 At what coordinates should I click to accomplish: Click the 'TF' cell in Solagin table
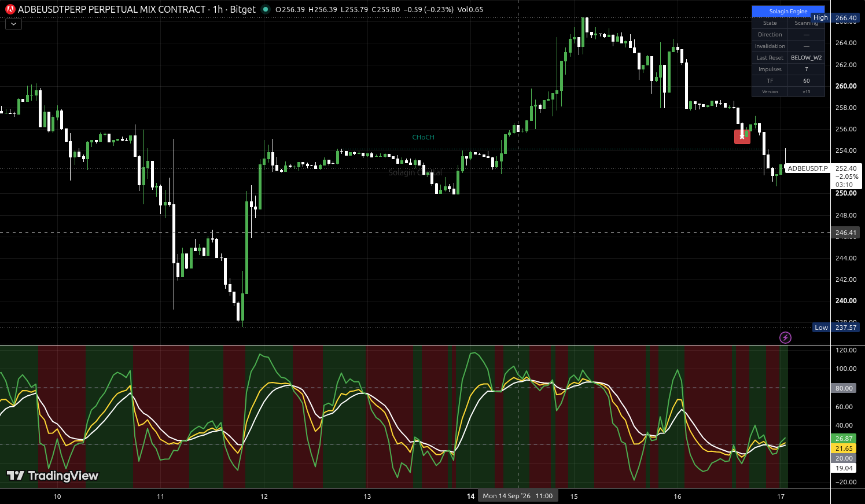point(770,81)
